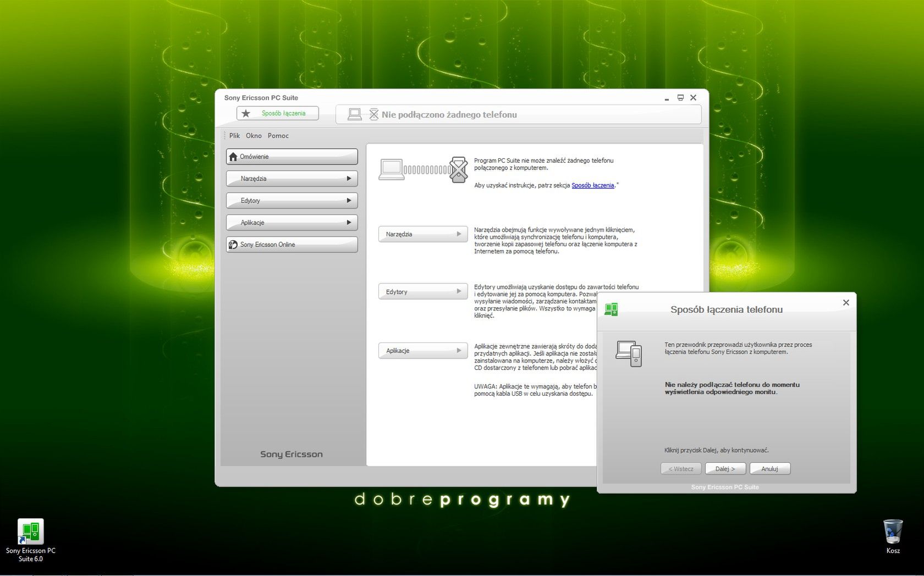Click the Sony Ericsson PC Suite footer label in wizard

tap(725, 487)
